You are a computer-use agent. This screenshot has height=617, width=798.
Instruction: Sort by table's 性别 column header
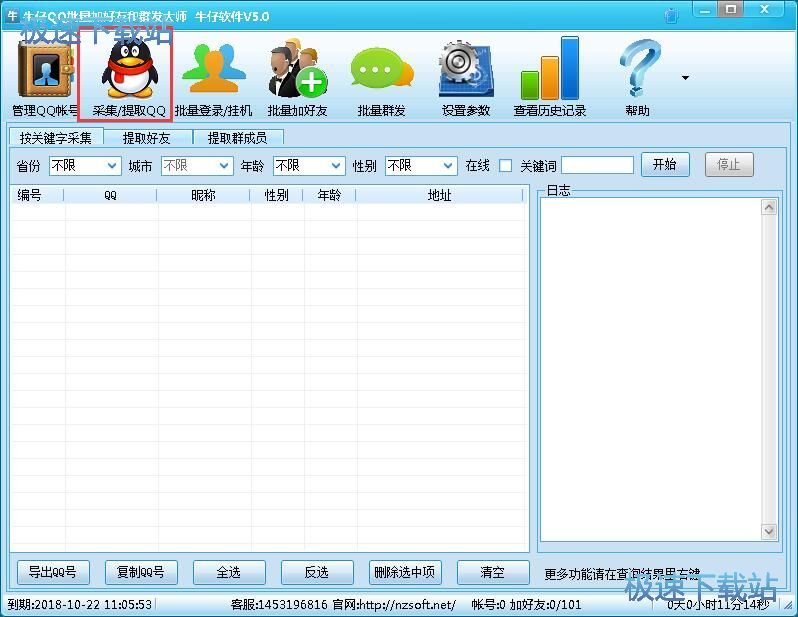point(276,195)
